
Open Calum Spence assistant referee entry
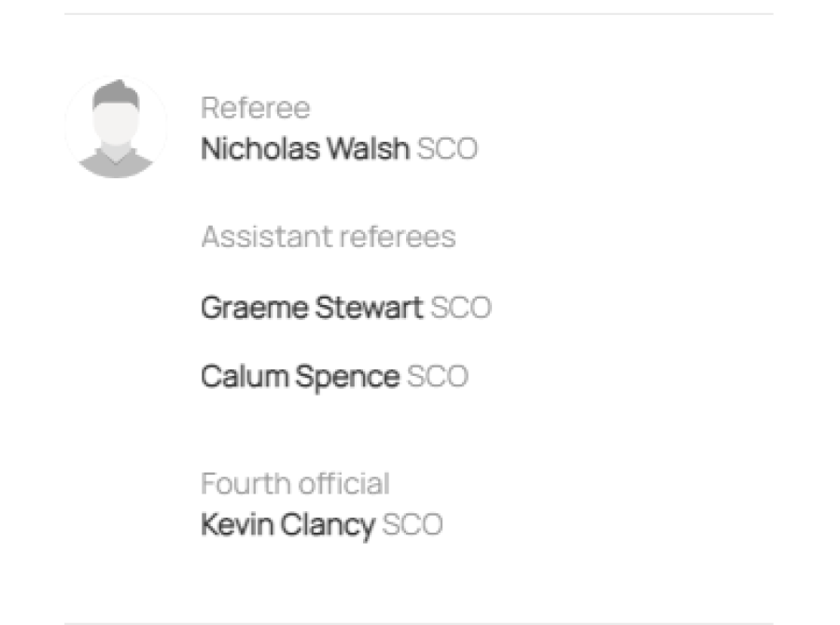[301, 377]
